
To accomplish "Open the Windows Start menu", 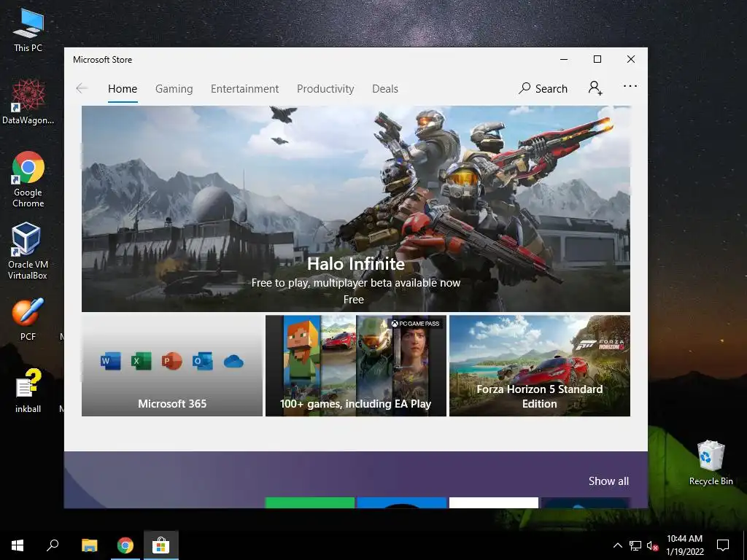I will click(x=18, y=545).
